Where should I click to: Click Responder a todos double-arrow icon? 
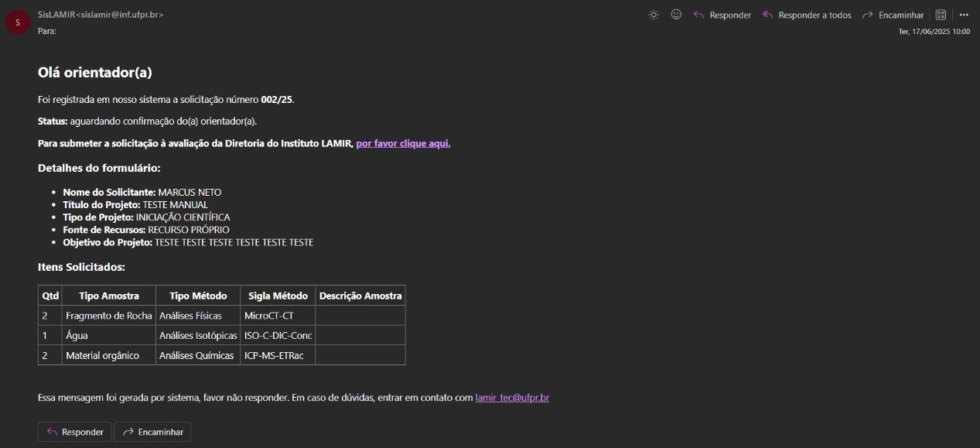pyautogui.click(x=768, y=15)
